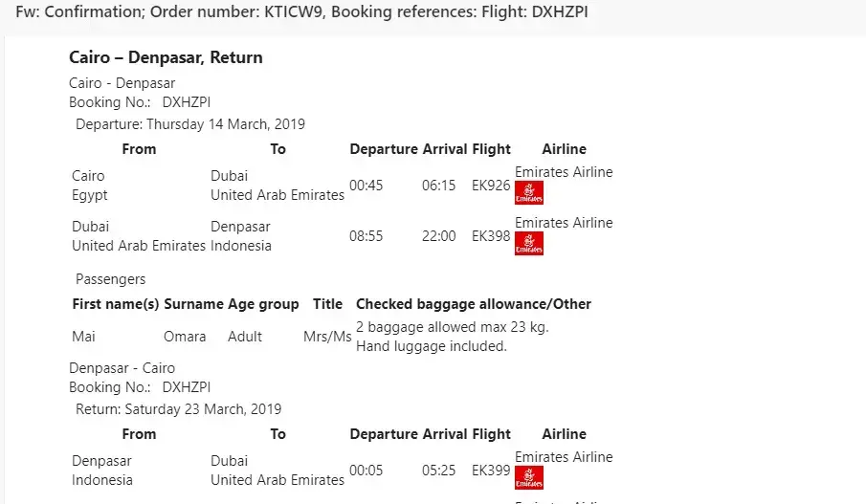This screenshot has height=504, width=866.
Task: Click the 00:45 departure time from Cairo
Action: click(x=366, y=186)
